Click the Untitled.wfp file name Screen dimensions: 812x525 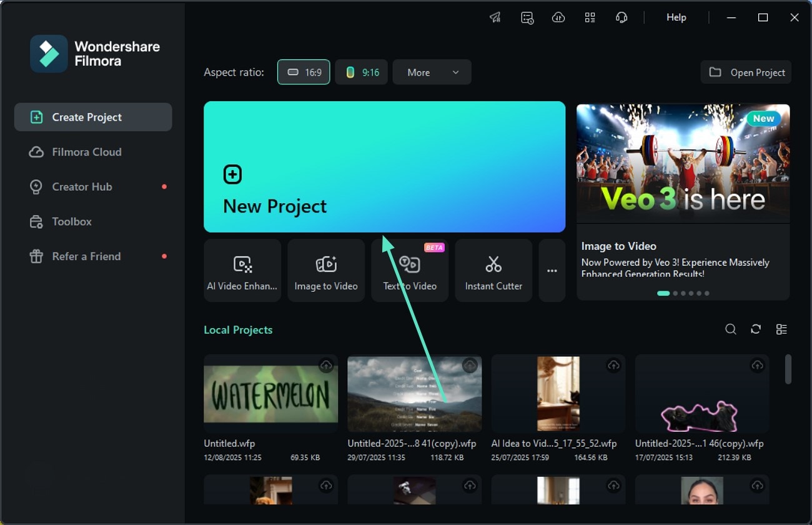[229, 443]
